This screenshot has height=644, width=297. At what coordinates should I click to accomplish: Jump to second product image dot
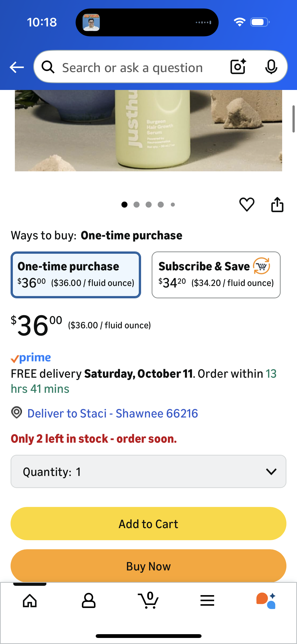tap(137, 205)
